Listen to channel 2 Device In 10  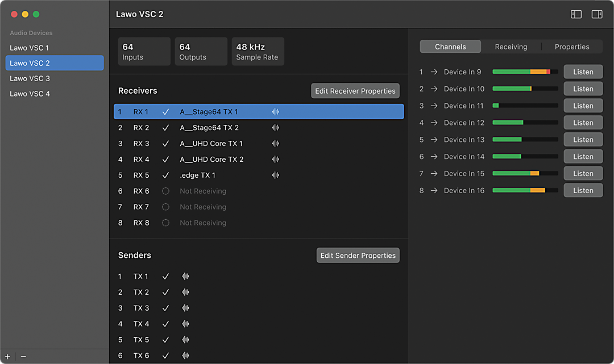tap(583, 89)
